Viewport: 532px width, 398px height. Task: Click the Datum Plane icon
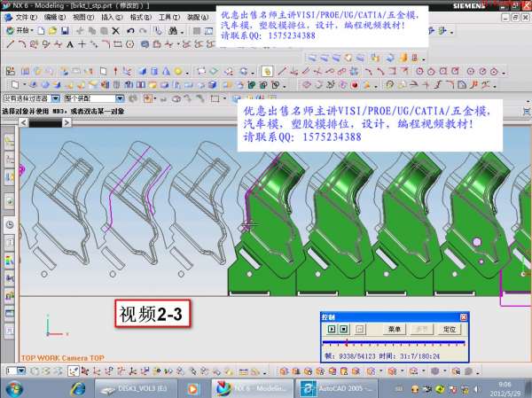(x=103, y=71)
